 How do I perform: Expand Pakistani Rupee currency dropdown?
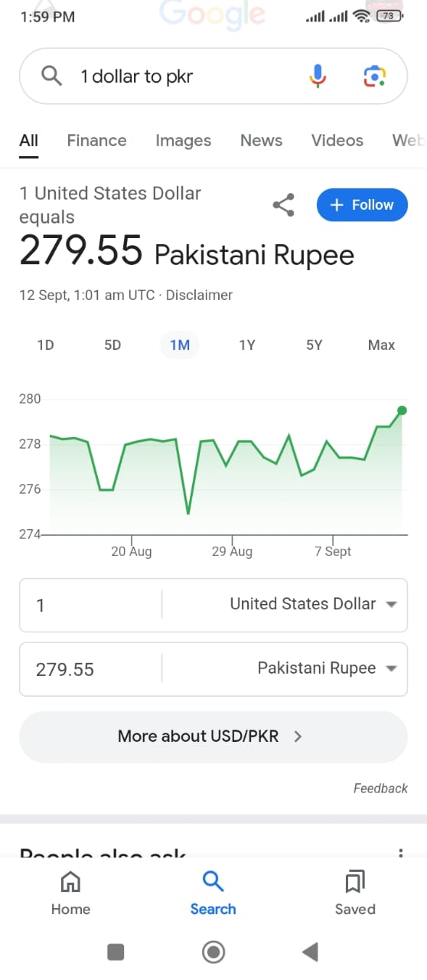click(x=391, y=668)
